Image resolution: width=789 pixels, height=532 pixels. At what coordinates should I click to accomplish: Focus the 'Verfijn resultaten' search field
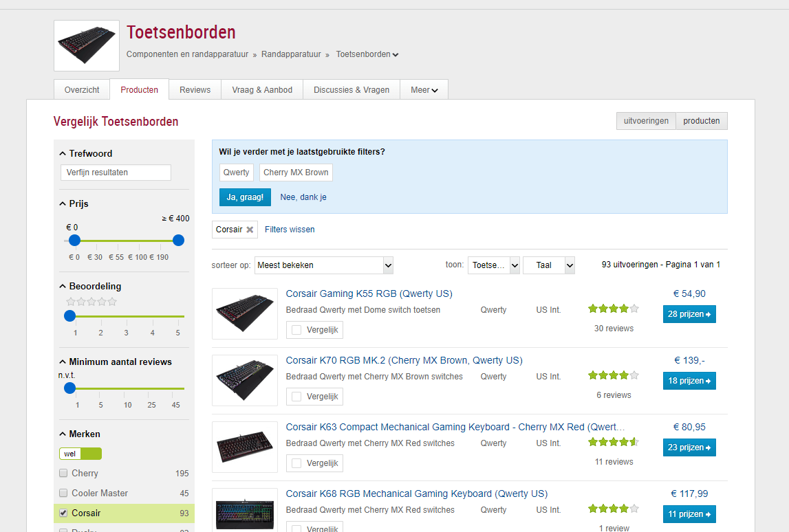(116, 173)
